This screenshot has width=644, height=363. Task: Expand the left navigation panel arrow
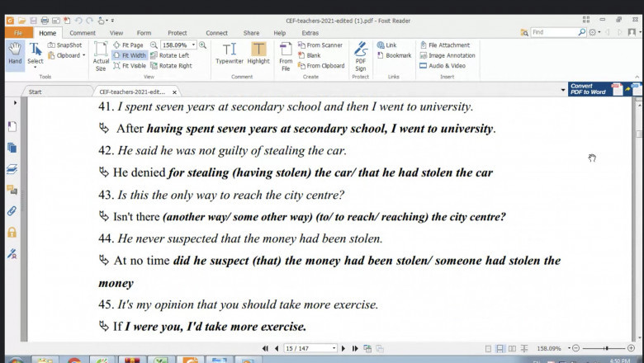click(15, 103)
